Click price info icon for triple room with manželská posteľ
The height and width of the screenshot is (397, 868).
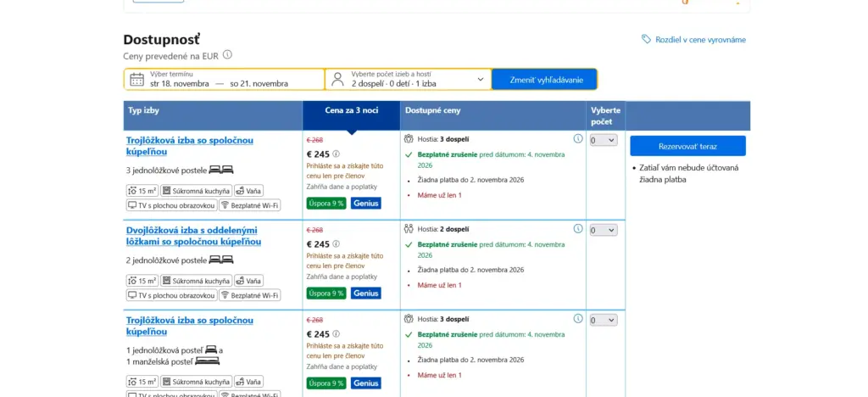click(x=336, y=334)
